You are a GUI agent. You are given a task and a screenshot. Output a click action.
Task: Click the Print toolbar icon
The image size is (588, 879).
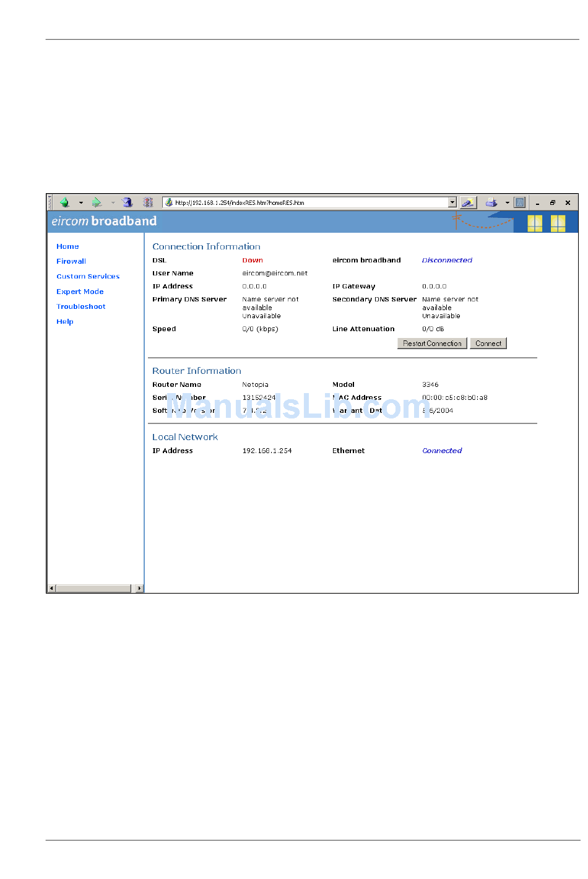tap(491, 202)
